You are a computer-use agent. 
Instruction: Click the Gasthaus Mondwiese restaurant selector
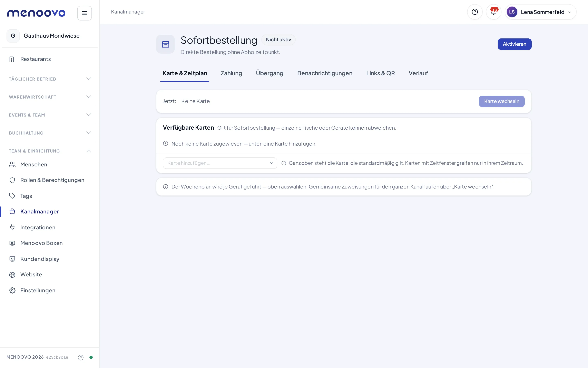pyautogui.click(x=50, y=36)
